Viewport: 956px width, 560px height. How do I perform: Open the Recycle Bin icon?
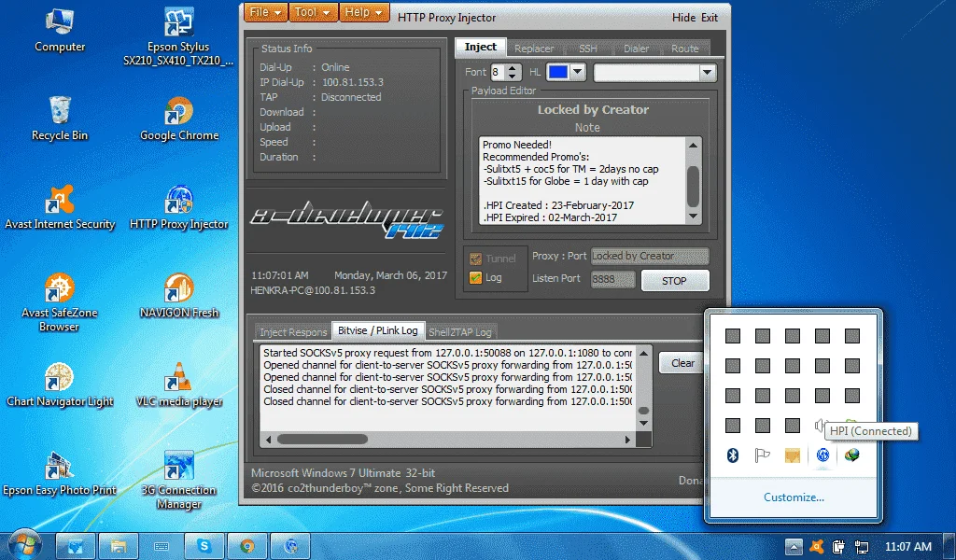[x=59, y=119]
